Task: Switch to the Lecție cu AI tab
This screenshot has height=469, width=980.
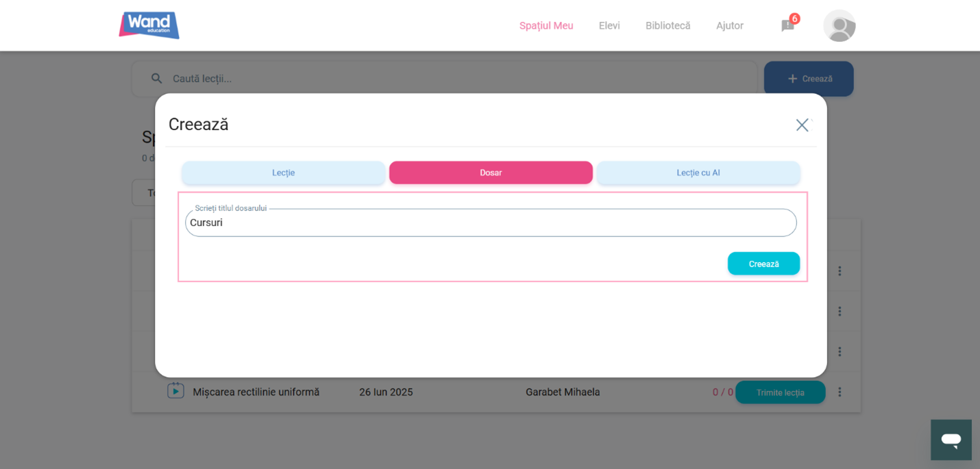Action: tap(698, 173)
